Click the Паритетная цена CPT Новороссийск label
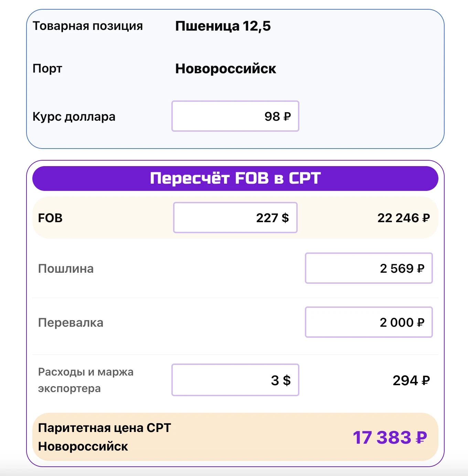This screenshot has height=476, width=468. pyautogui.click(x=104, y=437)
